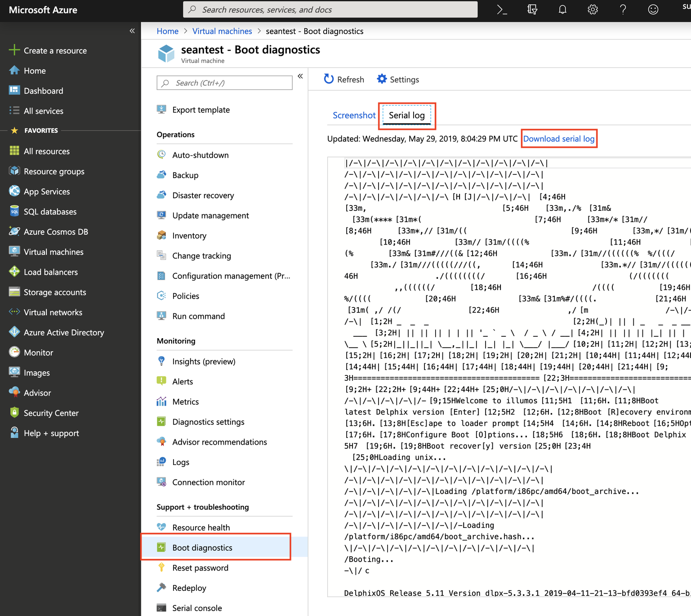This screenshot has width=691, height=616.
Task: Open SQL databases from the sidebar
Action: pyautogui.click(x=50, y=211)
